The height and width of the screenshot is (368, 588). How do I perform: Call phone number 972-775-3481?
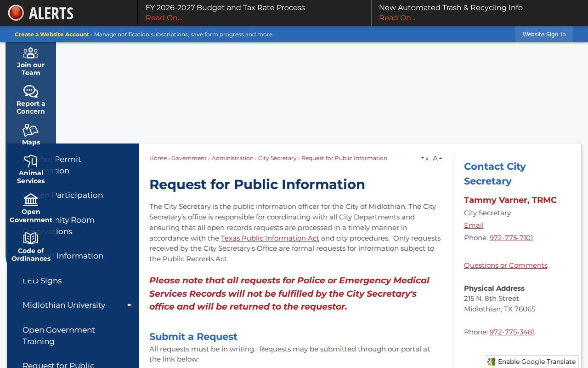click(512, 332)
